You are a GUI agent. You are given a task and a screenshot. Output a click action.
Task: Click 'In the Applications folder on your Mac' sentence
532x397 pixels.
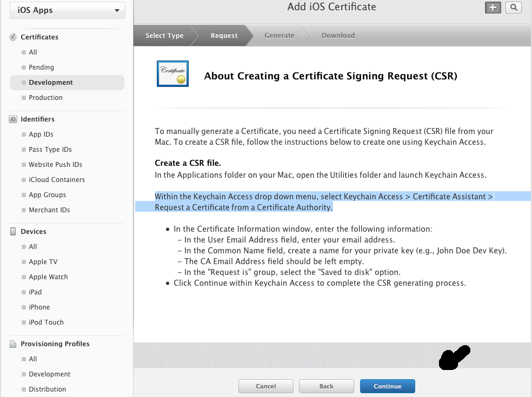(x=321, y=175)
